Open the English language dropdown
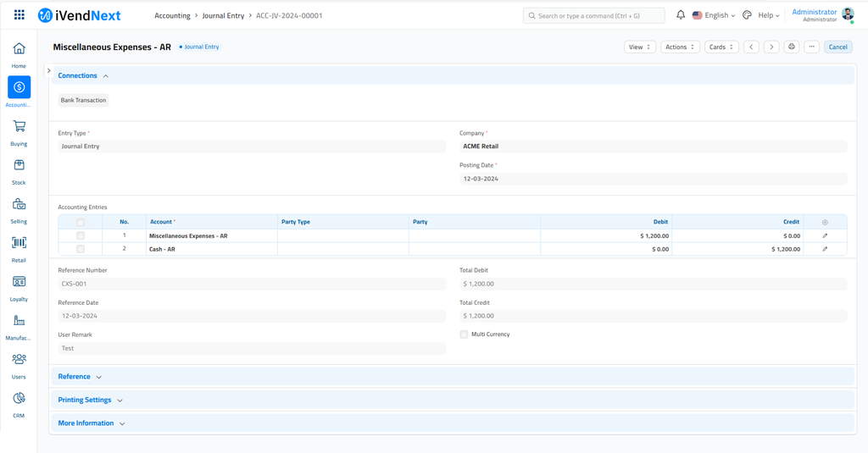The image size is (868, 453). 714,15
